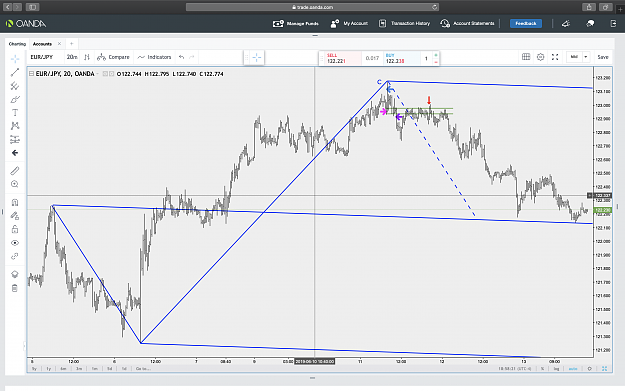
Task: Set time range to 1y
Action: (x=49, y=369)
